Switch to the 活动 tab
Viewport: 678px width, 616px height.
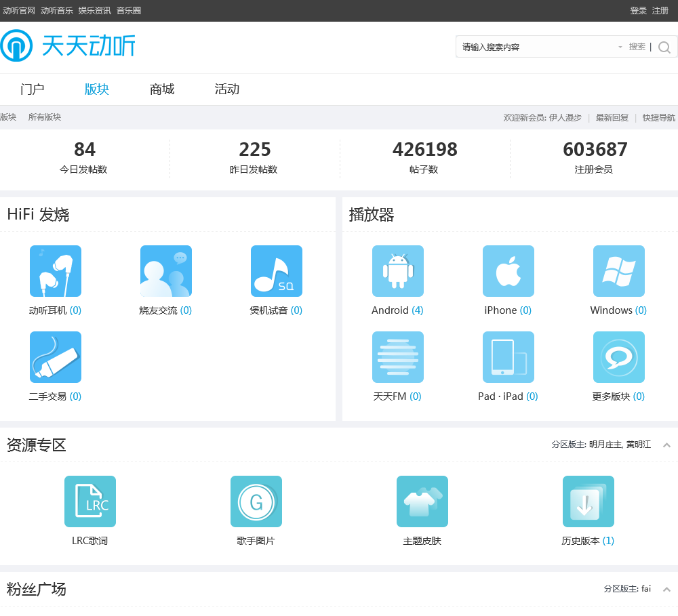(x=227, y=89)
